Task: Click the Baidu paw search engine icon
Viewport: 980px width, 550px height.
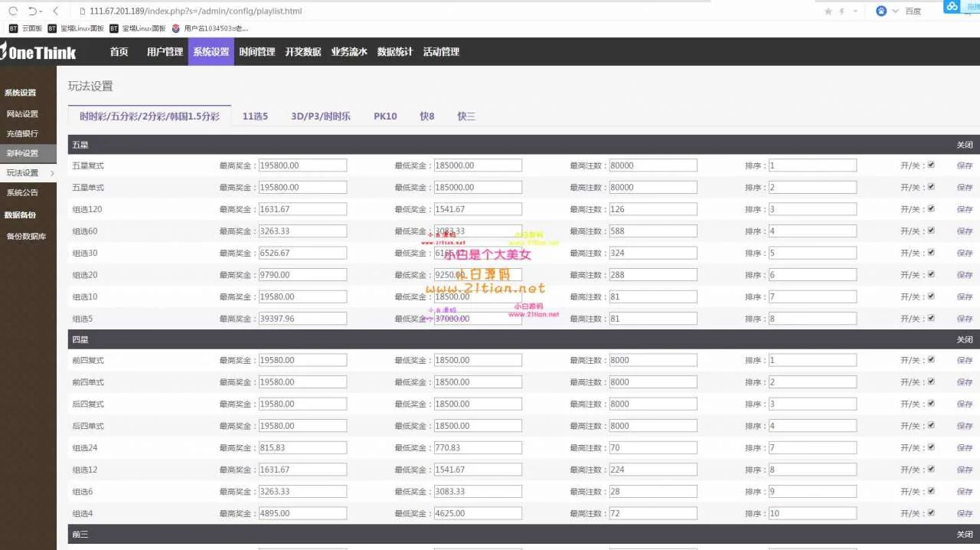Action: pos(881,11)
